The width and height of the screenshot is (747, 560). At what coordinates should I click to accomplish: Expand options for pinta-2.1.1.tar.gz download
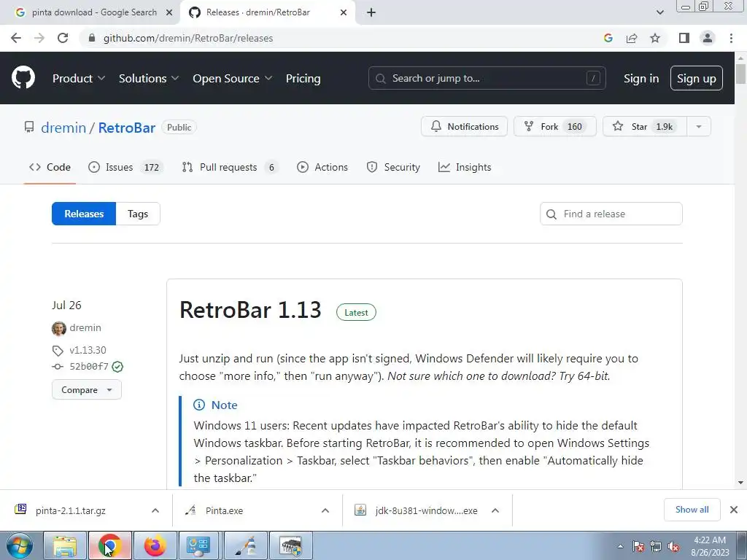pos(155,510)
